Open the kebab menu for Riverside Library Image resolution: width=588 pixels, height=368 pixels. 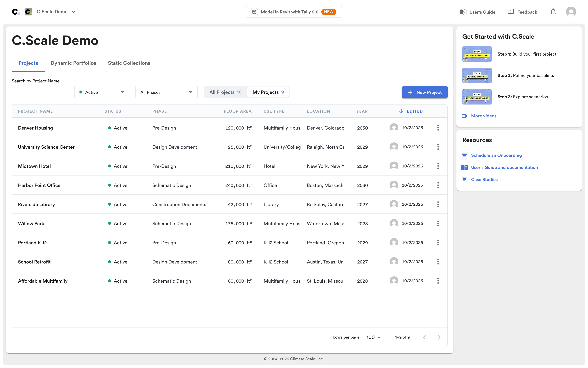pos(438,204)
